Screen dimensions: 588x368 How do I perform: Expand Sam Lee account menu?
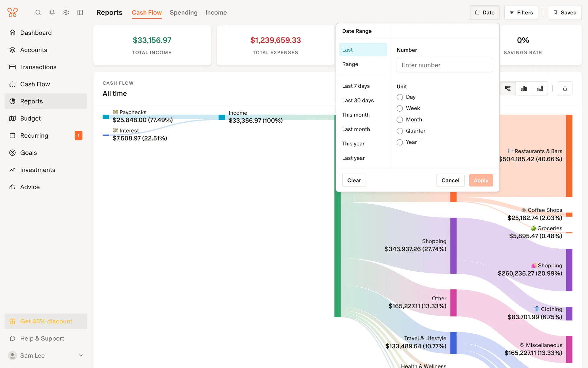click(81, 355)
